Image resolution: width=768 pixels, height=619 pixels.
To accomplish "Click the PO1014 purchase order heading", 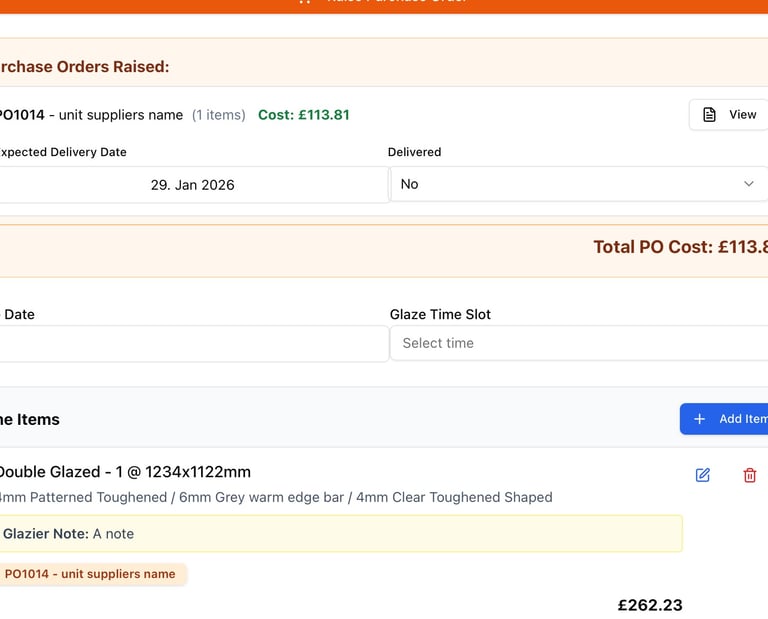I will coord(92,115).
